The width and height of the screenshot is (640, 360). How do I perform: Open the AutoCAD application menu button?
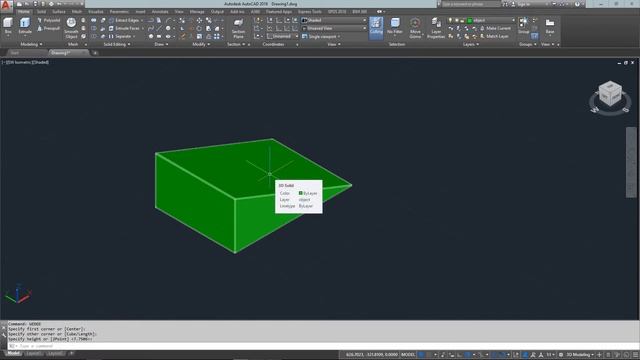[x=6, y=5]
